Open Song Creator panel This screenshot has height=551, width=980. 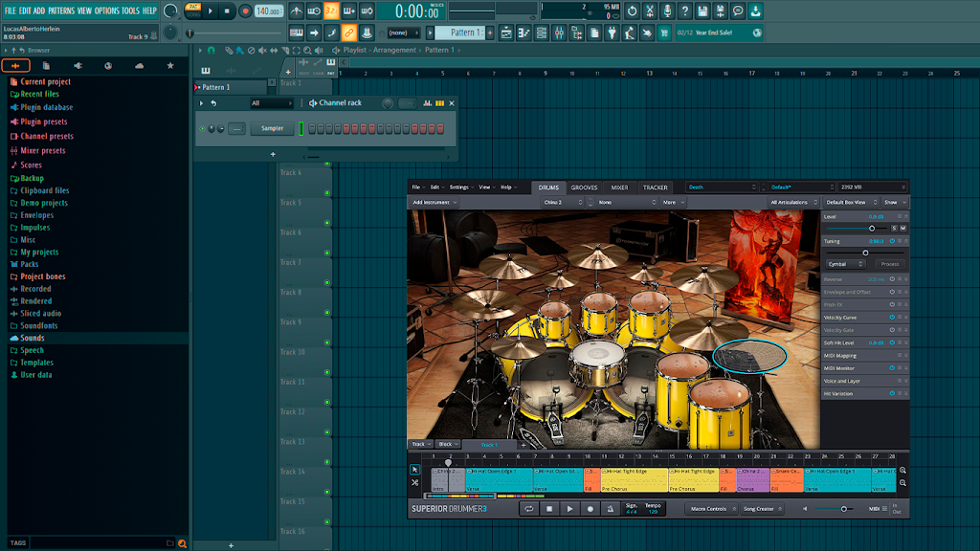tap(761, 509)
